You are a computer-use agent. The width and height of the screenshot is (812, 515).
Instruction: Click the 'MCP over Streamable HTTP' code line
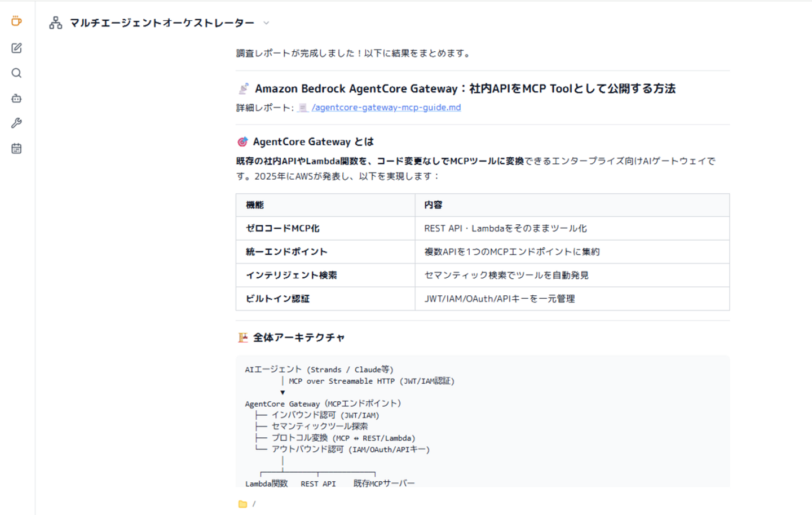[x=372, y=381]
